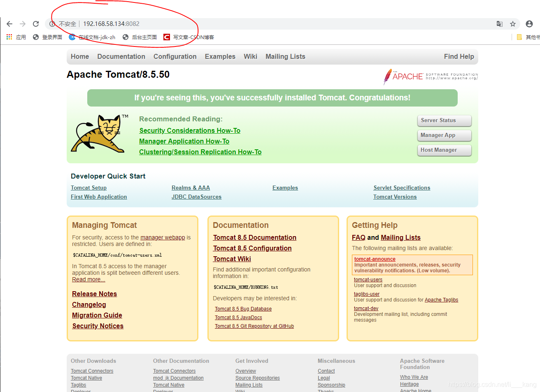Open the 登录界面 bookmark
Image resolution: width=540 pixels, height=392 pixels.
pos(47,37)
